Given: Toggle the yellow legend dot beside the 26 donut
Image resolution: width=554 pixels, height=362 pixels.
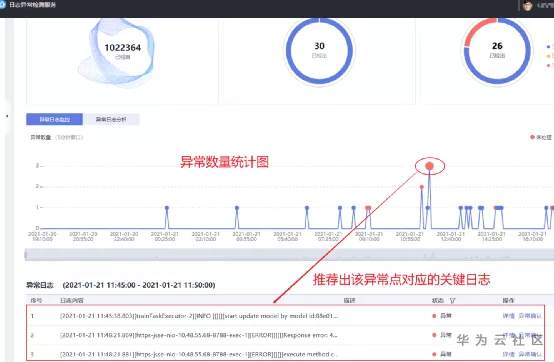Looking at the screenshot, I should [x=548, y=56].
